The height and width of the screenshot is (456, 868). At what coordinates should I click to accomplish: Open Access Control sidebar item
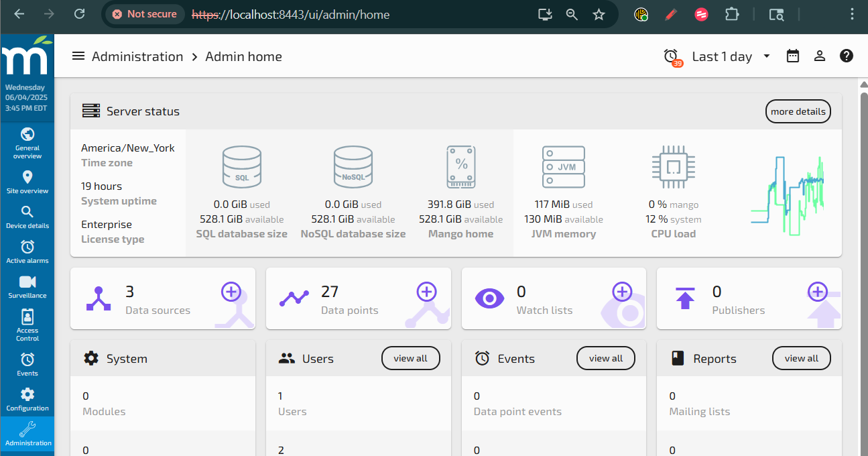click(27, 325)
